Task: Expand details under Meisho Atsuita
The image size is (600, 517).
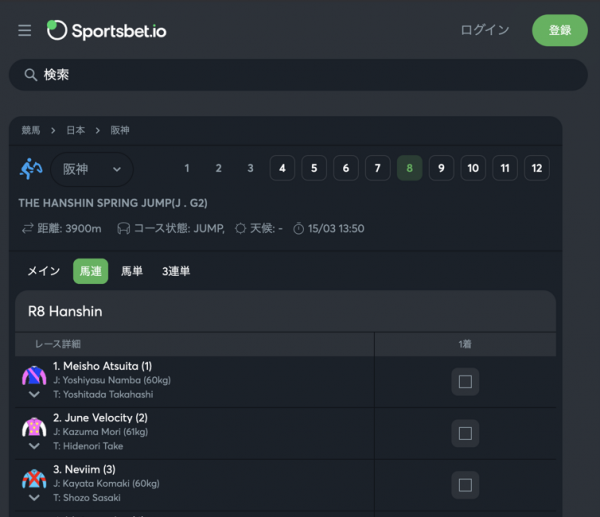Action: [34, 394]
